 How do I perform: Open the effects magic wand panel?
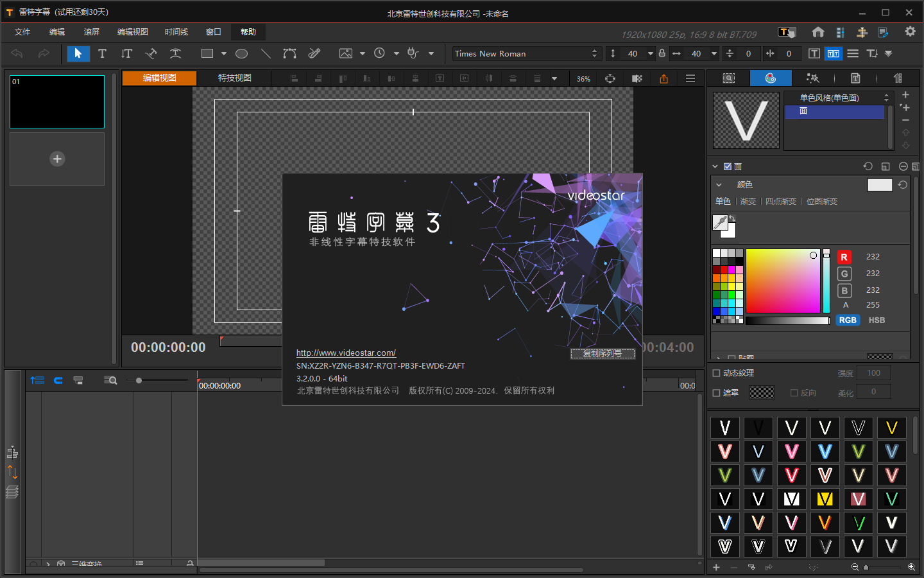click(812, 78)
